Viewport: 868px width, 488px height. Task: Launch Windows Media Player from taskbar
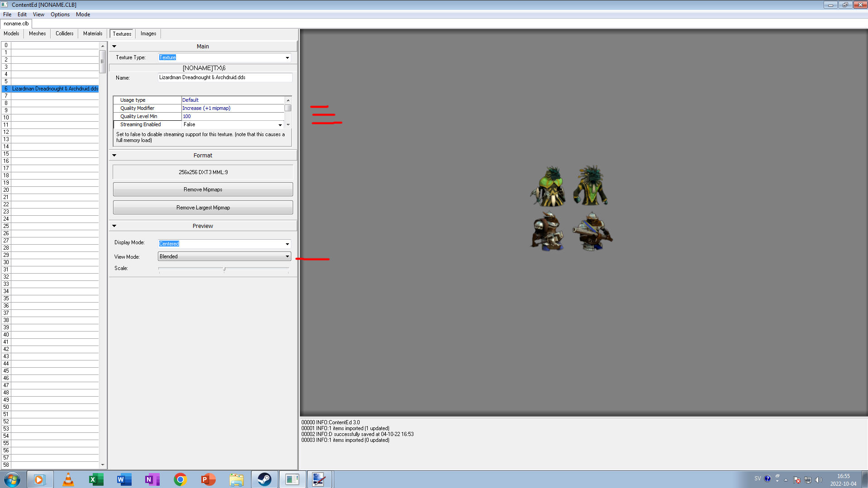coord(40,479)
